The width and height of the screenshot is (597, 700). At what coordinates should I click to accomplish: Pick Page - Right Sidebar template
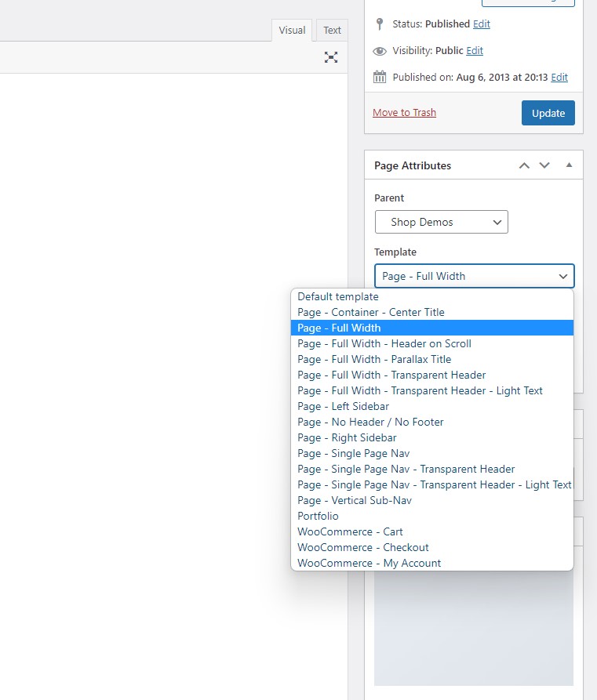point(432,437)
